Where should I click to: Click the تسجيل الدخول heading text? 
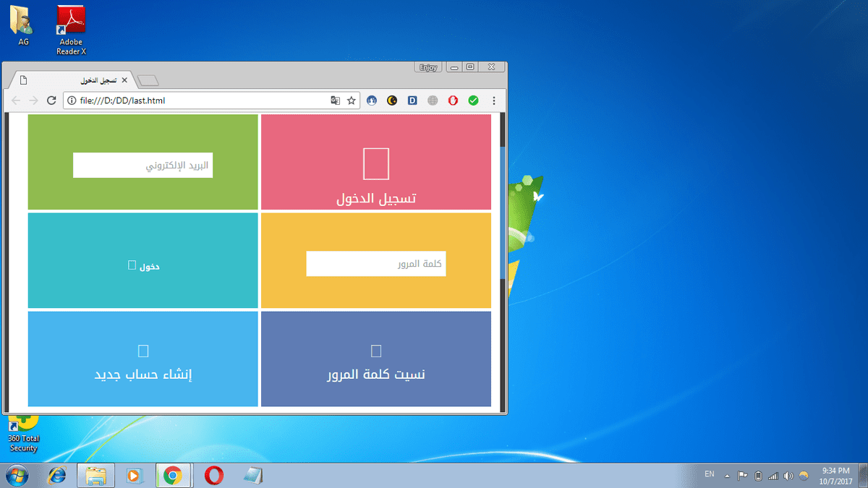(376, 198)
